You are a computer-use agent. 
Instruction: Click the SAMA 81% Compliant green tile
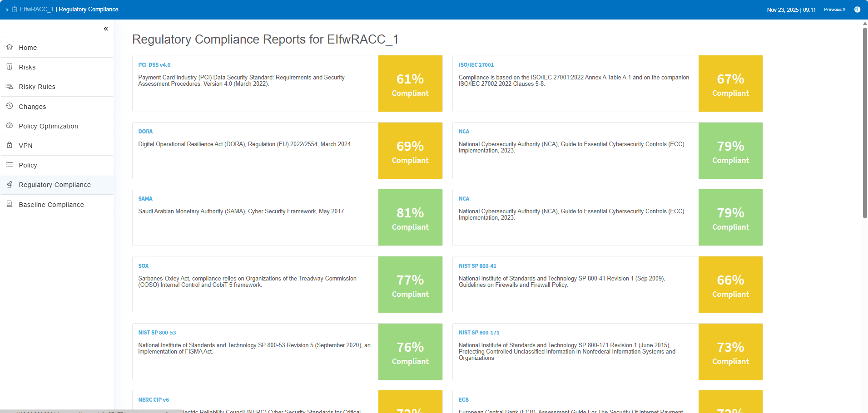click(x=410, y=217)
